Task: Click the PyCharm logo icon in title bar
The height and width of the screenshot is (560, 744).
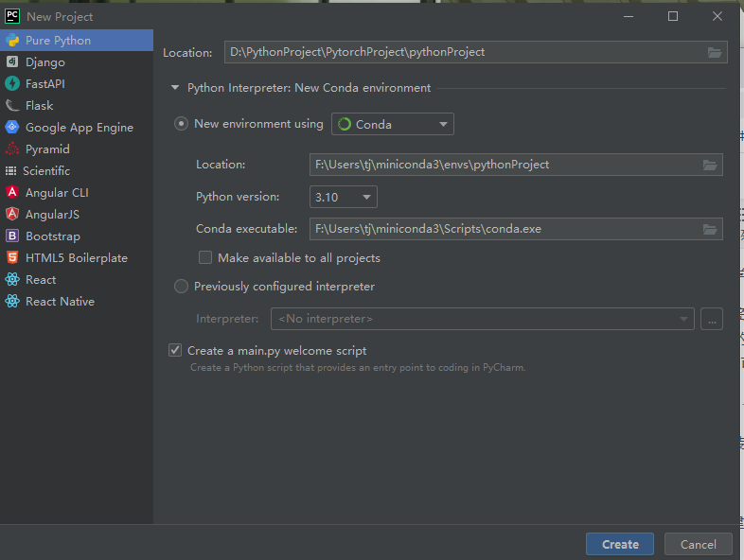Action: click(x=12, y=16)
